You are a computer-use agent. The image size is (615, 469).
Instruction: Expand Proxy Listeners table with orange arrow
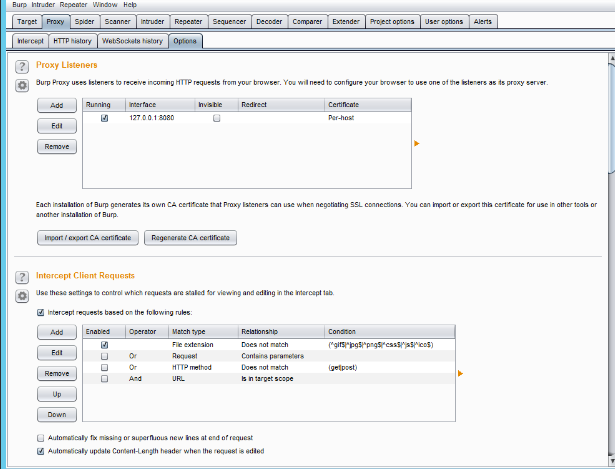(x=417, y=144)
